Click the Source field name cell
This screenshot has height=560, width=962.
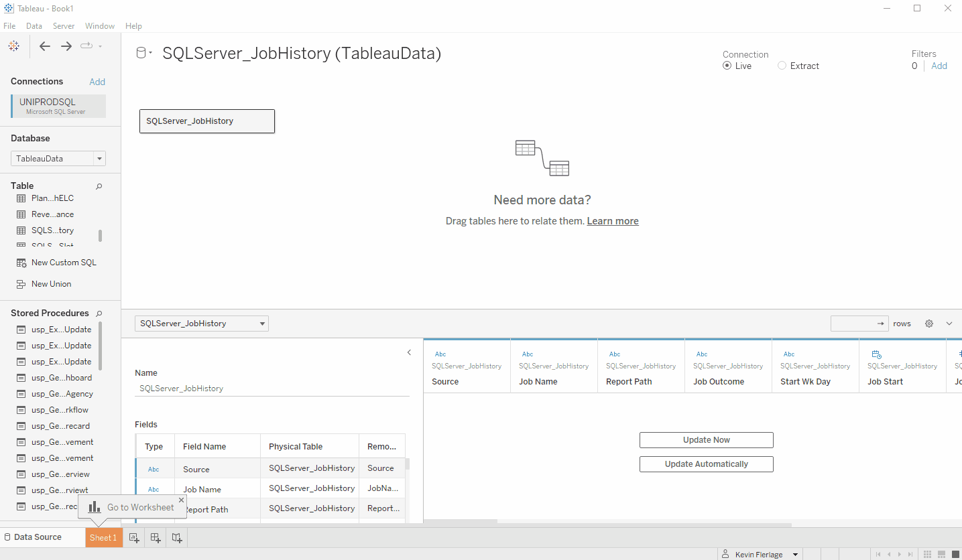coord(217,470)
